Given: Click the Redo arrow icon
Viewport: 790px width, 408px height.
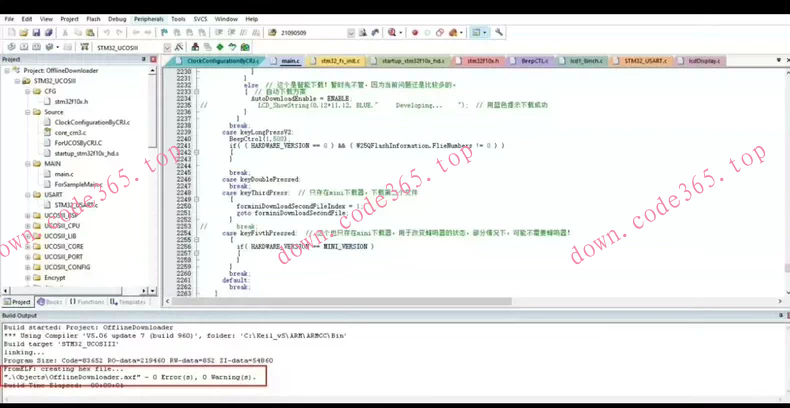Looking at the screenshot, I should pos(119,33).
